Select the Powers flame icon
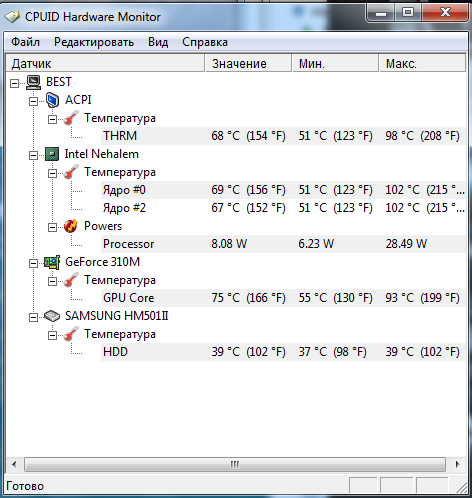 pos(71,226)
